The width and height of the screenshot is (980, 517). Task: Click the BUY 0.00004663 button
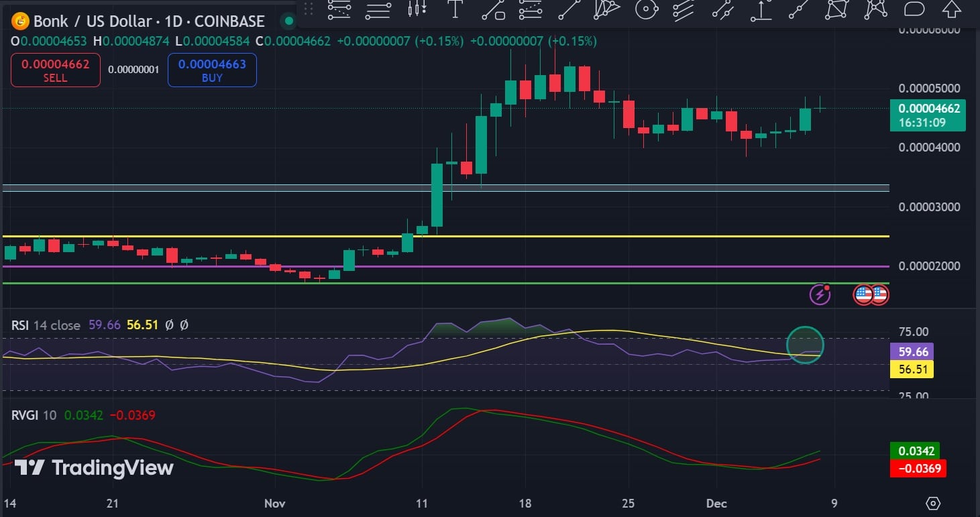(212, 70)
